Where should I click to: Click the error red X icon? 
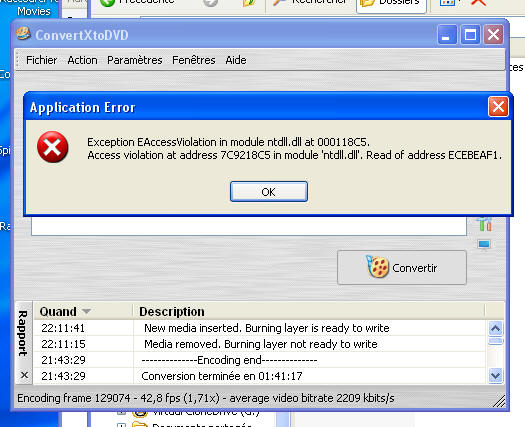click(x=53, y=147)
